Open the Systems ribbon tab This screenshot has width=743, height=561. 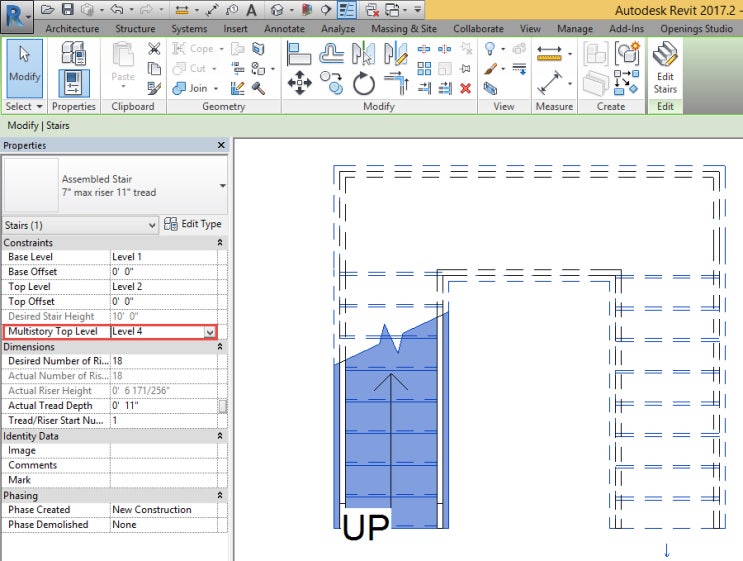tap(189, 29)
